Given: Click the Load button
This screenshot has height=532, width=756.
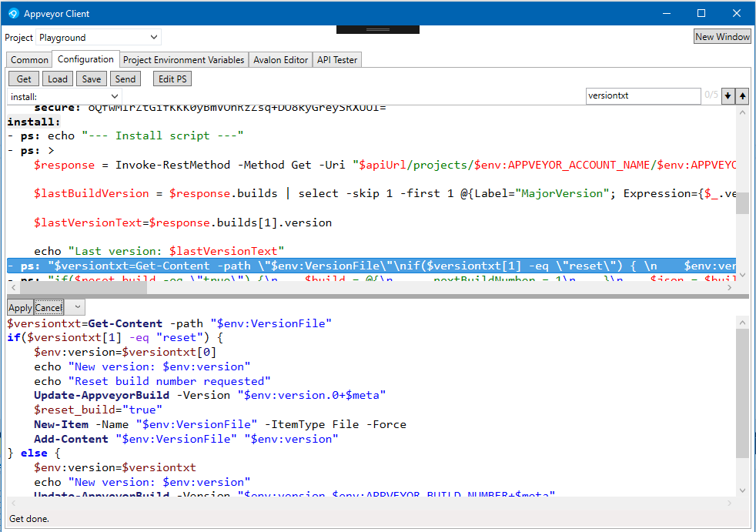Looking at the screenshot, I should tap(58, 79).
